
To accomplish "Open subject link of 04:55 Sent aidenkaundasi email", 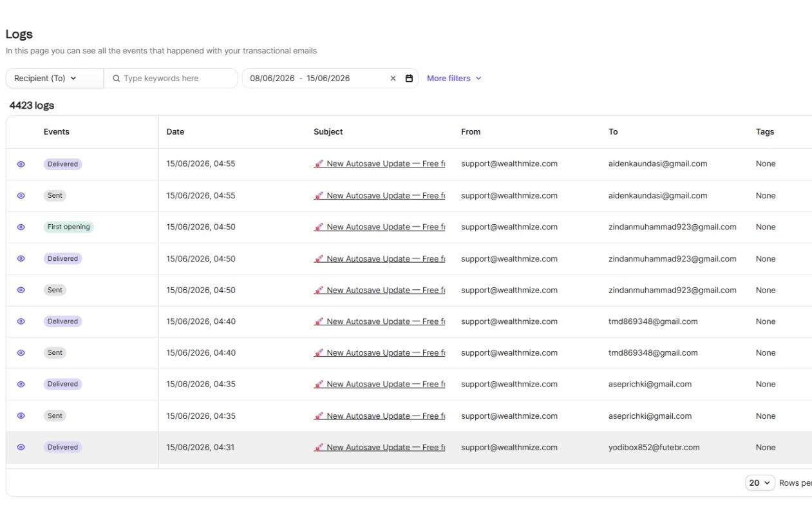I will click(x=379, y=195).
